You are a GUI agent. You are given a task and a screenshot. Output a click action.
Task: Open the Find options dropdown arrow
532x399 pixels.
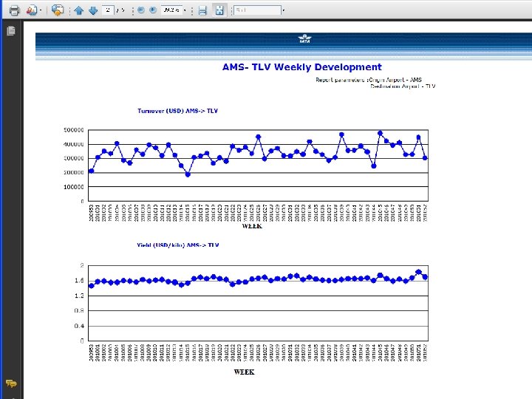(284, 10)
